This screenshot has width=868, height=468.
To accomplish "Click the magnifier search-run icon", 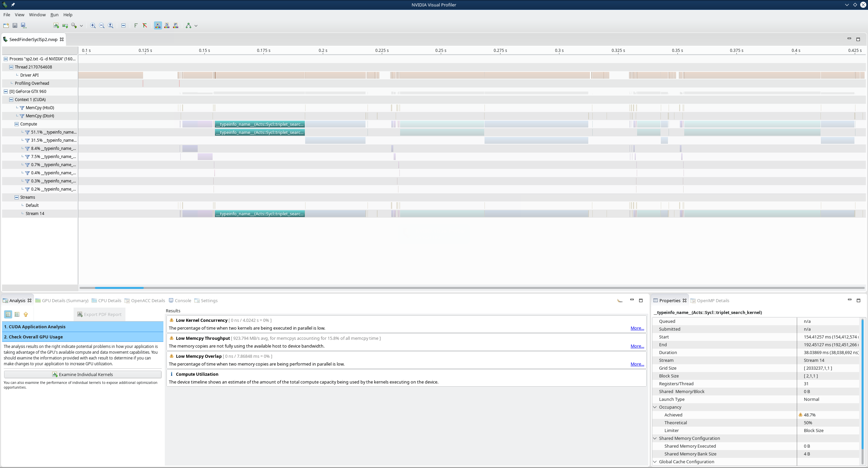I will (x=74, y=25).
